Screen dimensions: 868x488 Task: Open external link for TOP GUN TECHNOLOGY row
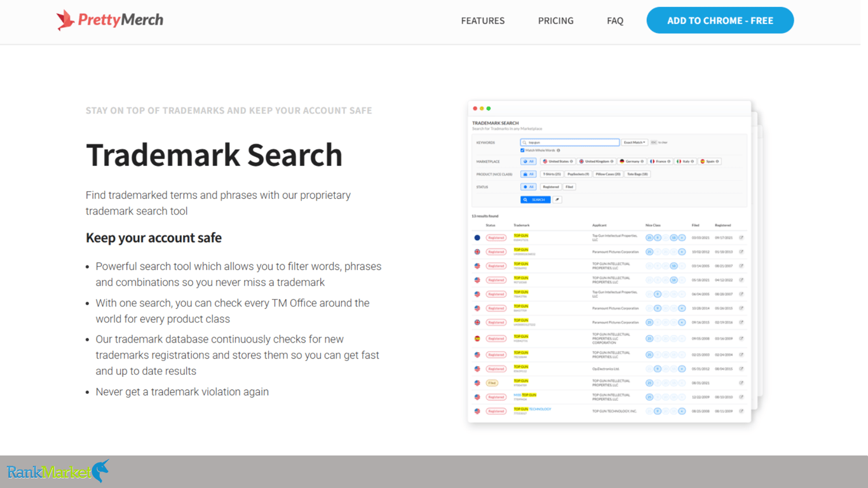click(741, 411)
